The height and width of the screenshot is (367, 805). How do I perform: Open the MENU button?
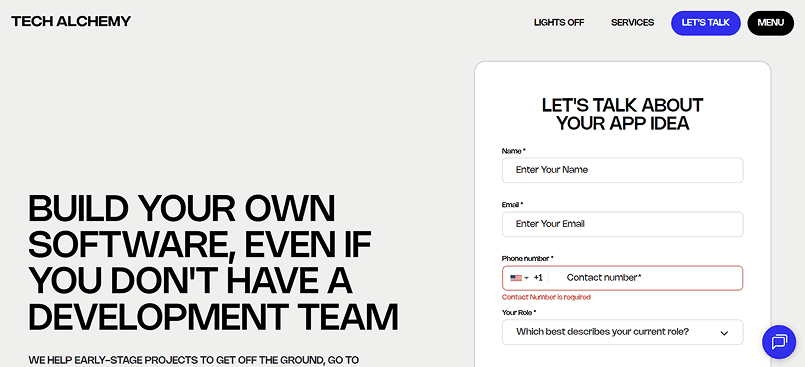coord(771,23)
